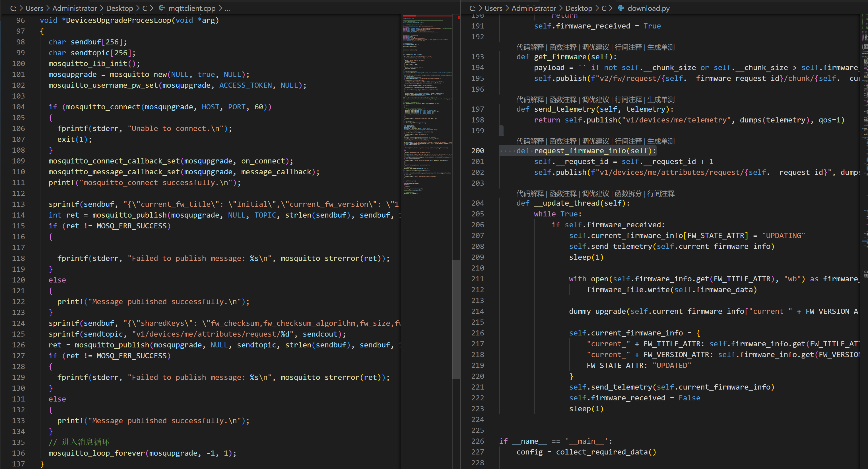Click 行间注释 above request_firmware_info function
868x469 pixels.
628,141
